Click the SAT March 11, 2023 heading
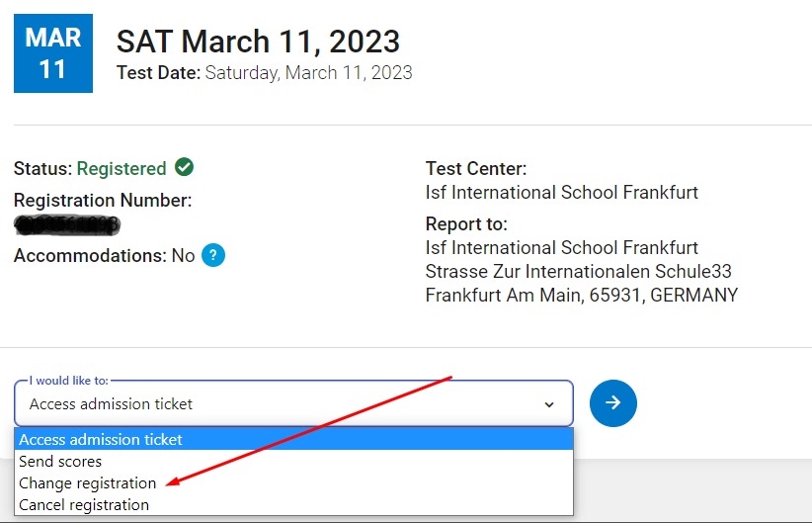Image resolution: width=812 pixels, height=523 pixels. click(x=258, y=42)
